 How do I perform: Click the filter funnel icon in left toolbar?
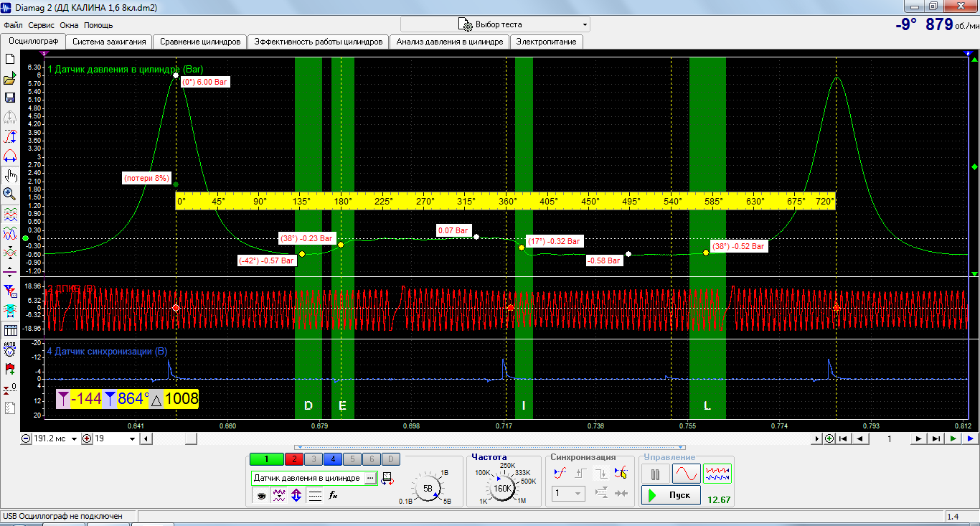click(x=10, y=291)
